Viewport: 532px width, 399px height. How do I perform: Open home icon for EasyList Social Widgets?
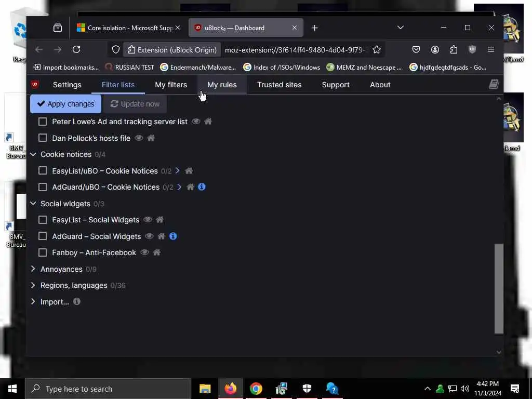pos(160,220)
